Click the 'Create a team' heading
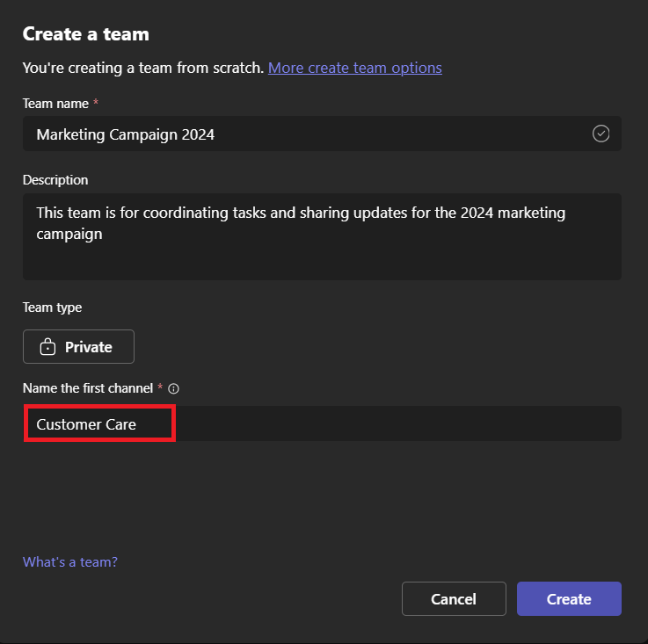The width and height of the screenshot is (648, 644). 86,34
